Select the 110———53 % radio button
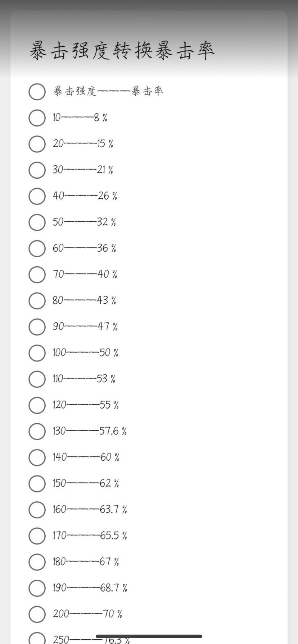Image resolution: width=298 pixels, height=644 pixels. point(37,379)
